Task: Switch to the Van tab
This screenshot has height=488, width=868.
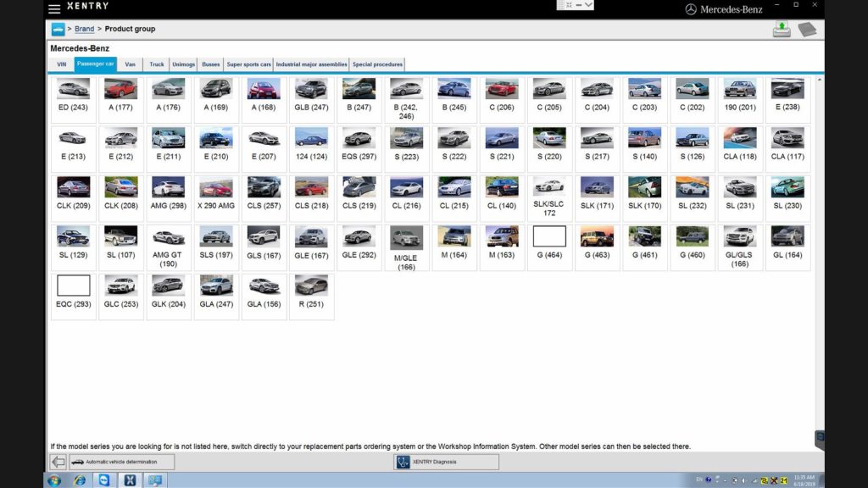Action: (130, 64)
